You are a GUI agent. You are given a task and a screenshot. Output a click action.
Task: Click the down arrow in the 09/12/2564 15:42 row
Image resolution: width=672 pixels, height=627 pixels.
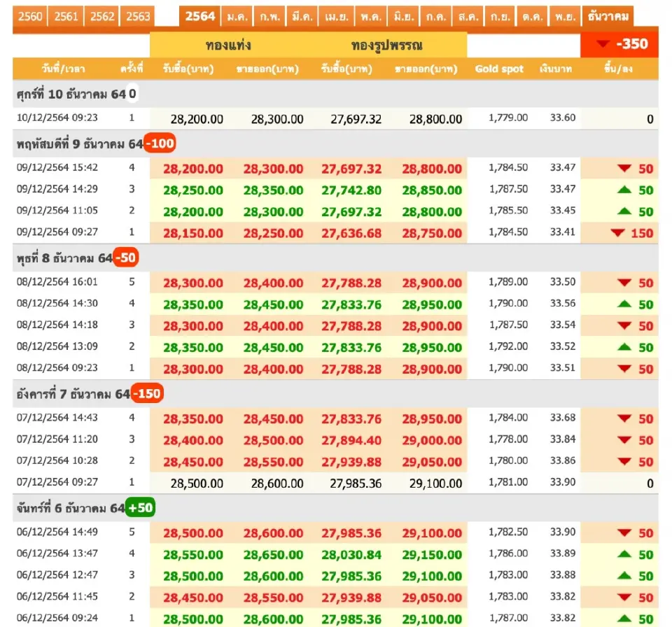(x=624, y=169)
